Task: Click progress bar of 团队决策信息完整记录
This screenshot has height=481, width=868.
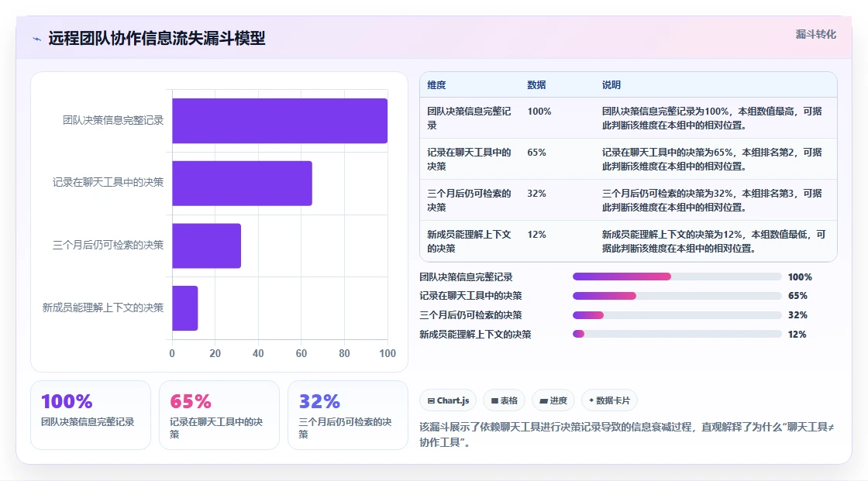Action: [677, 277]
